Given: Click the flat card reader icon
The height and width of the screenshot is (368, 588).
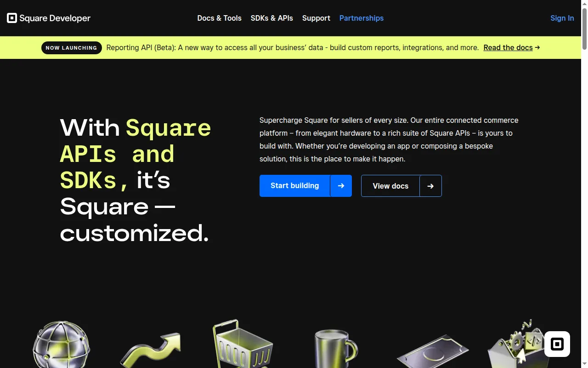Looking at the screenshot, I should coord(432,351).
